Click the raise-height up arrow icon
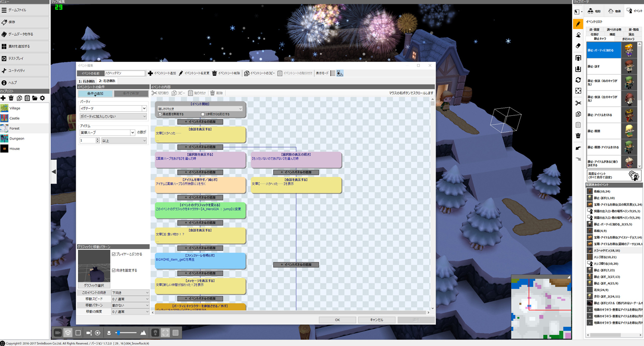644x346 pixels. [578, 58]
